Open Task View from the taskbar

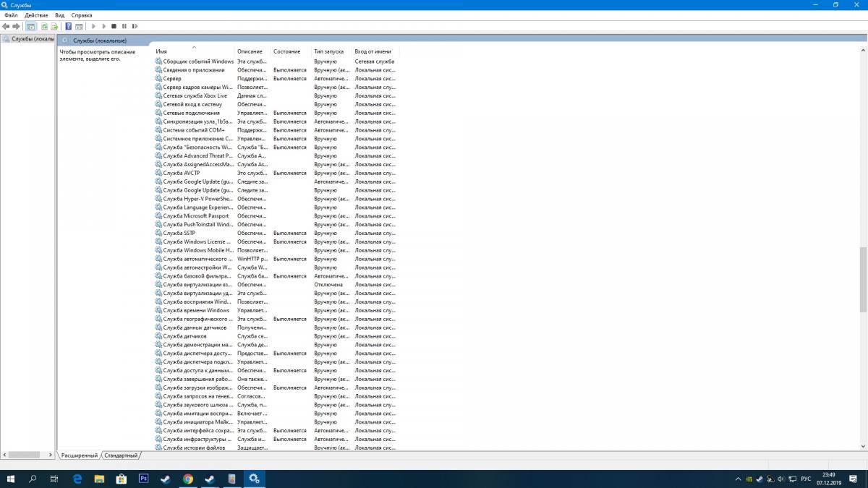coord(54,479)
